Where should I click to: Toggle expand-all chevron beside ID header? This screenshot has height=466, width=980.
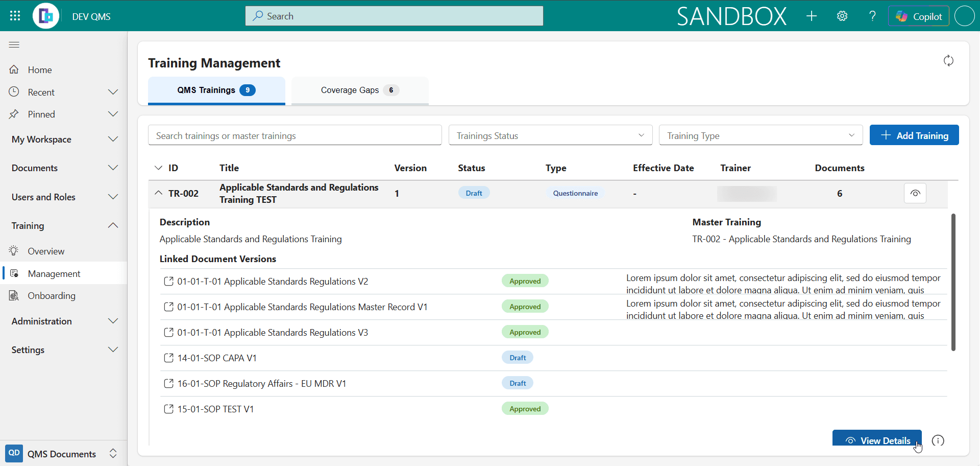point(158,168)
